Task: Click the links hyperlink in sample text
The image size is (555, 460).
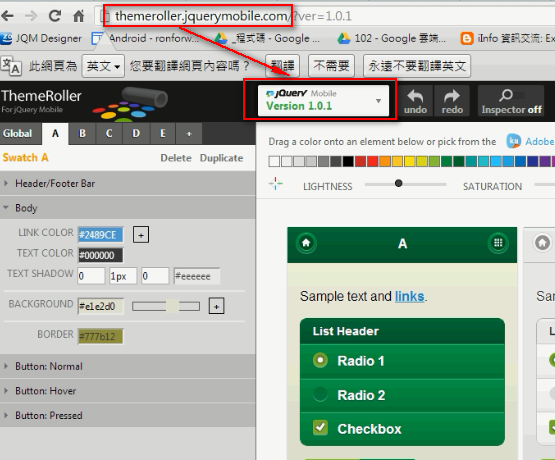Action: pyautogui.click(x=410, y=296)
